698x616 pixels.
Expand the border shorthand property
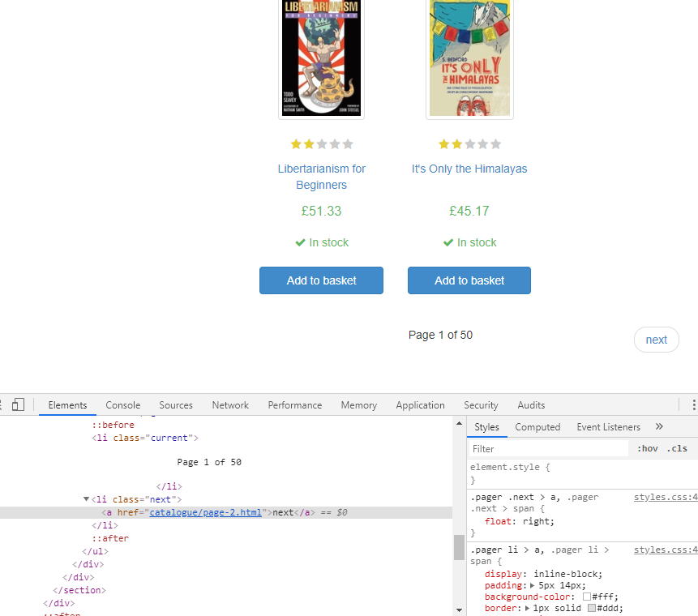[528, 609]
